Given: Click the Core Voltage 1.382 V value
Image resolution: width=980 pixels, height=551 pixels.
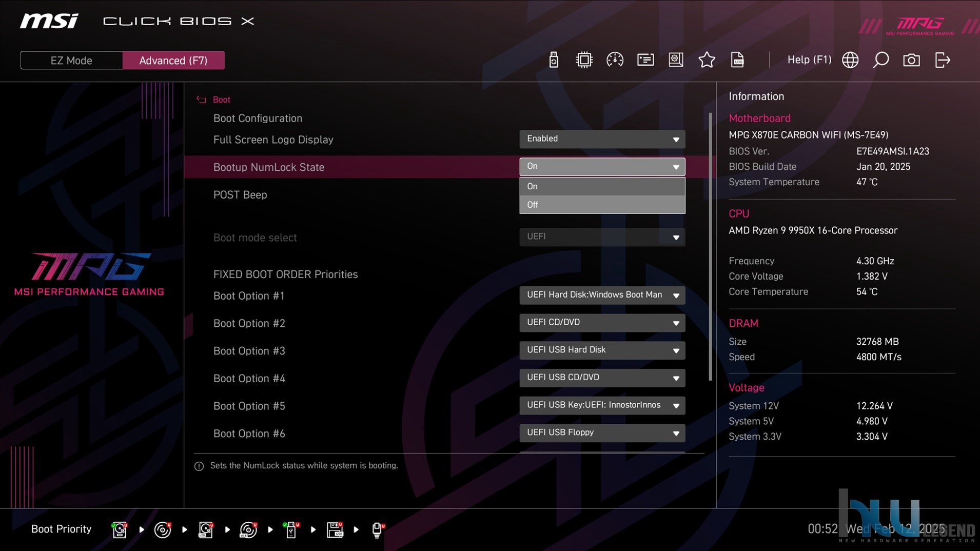Looking at the screenshot, I should click(x=872, y=277).
